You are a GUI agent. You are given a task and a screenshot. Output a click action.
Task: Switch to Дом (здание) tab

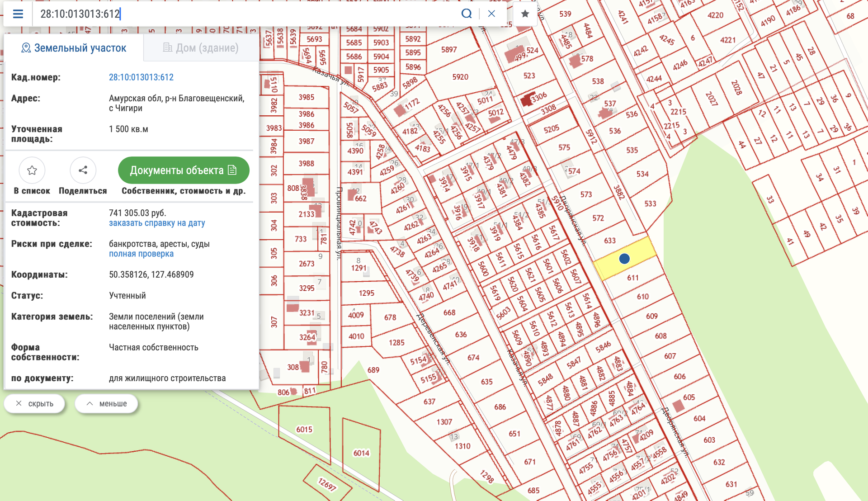201,48
